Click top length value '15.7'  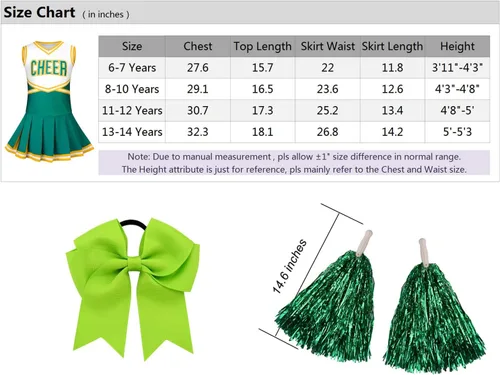coord(263,68)
